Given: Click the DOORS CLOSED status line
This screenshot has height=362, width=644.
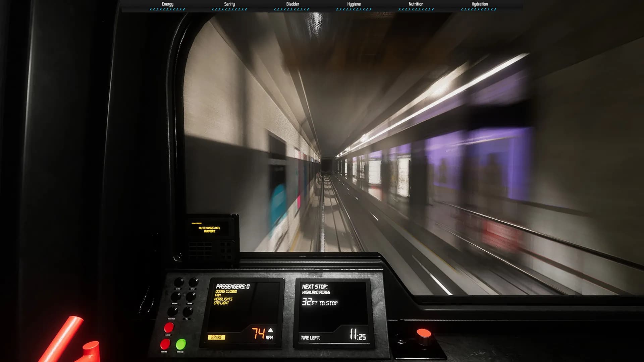Looking at the screenshot, I should click(x=227, y=292).
